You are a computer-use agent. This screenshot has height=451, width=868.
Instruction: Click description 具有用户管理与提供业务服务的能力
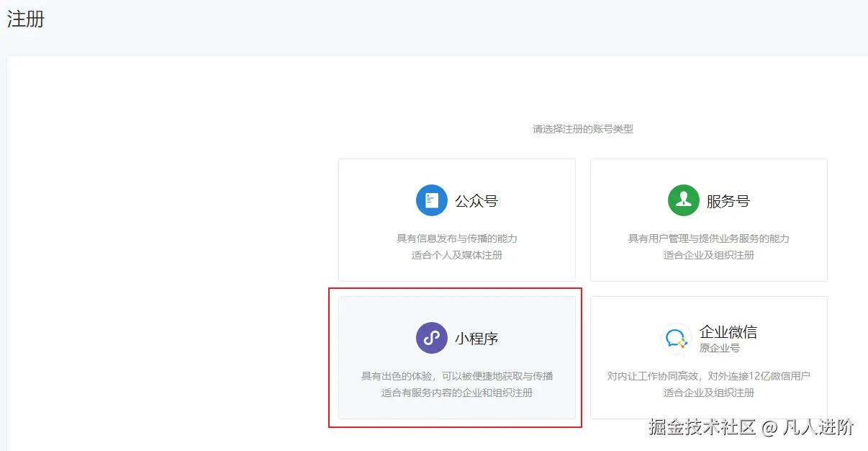(709, 238)
